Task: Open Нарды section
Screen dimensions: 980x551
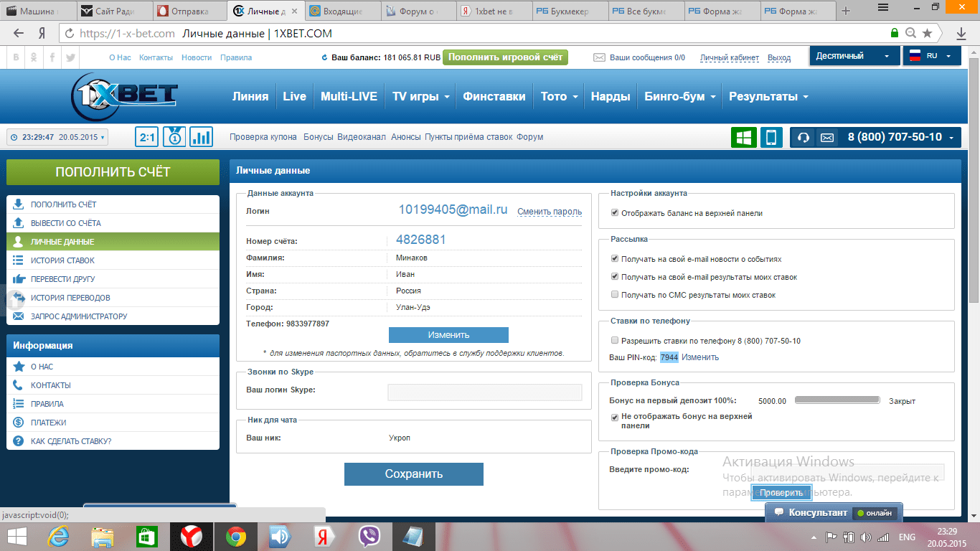Action: [x=611, y=97]
